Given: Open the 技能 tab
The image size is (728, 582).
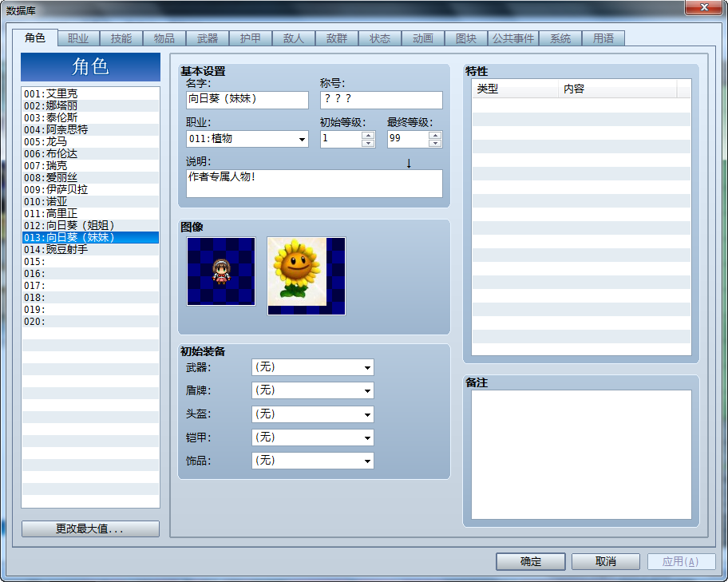Looking at the screenshot, I should click(121, 38).
